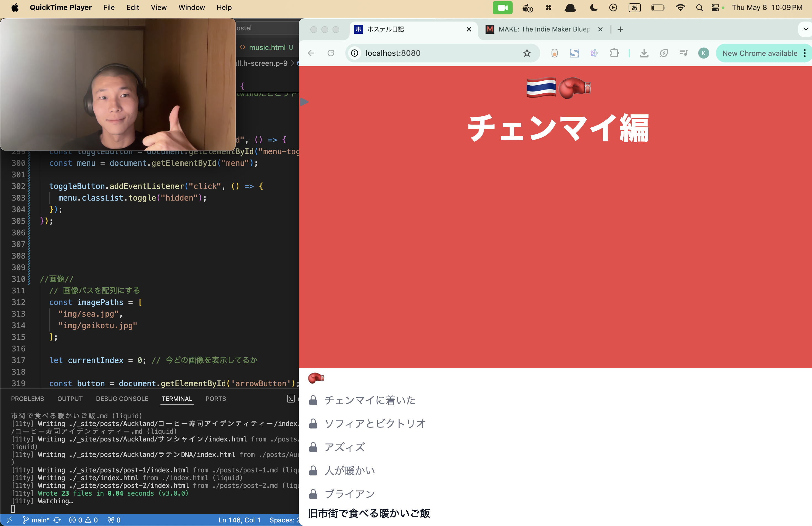Close the ホステル日記 tab
Image resolution: width=812 pixels, height=526 pixels.
click(x=469, y=29)
